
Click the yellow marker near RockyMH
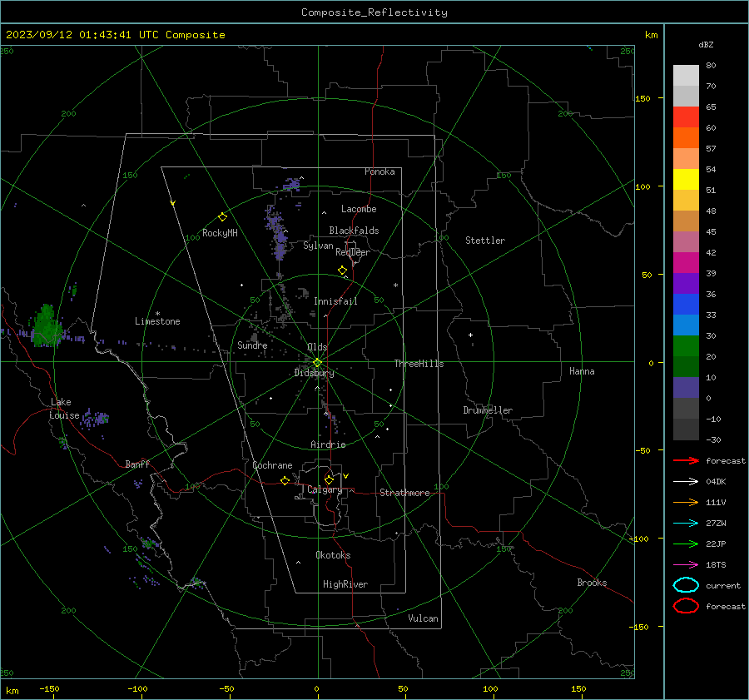[x=222, y=217]
